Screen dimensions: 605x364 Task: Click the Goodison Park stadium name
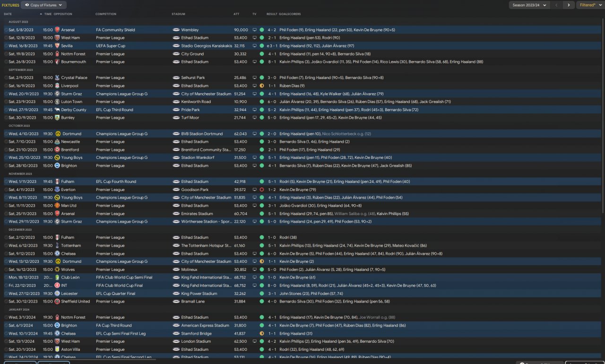[195, 190]
